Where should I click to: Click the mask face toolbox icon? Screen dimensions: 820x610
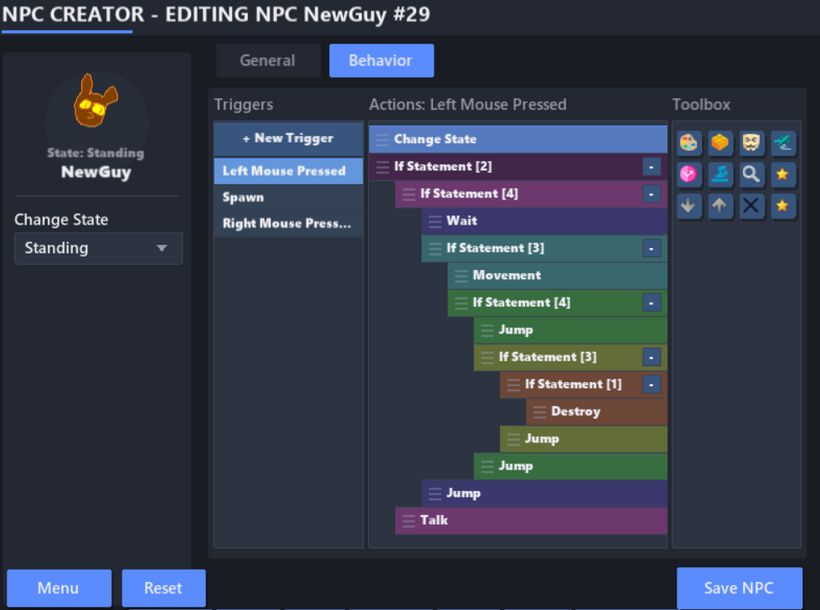coord(751,144)
